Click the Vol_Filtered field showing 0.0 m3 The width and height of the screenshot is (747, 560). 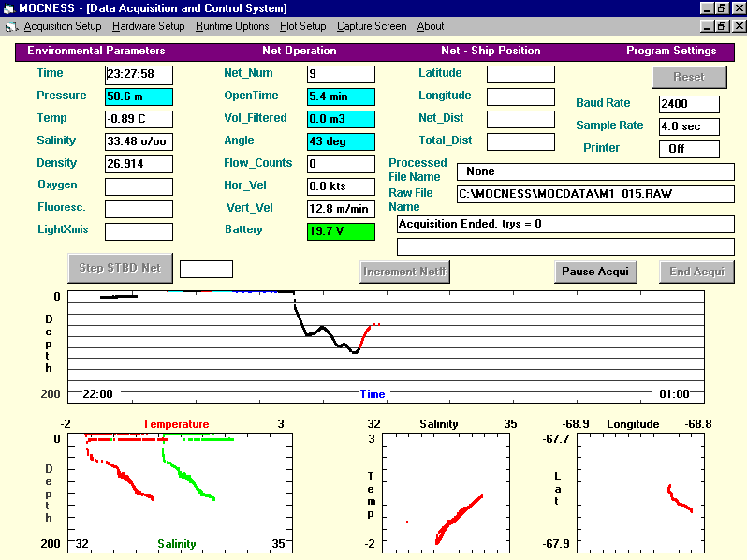point(341,119)
